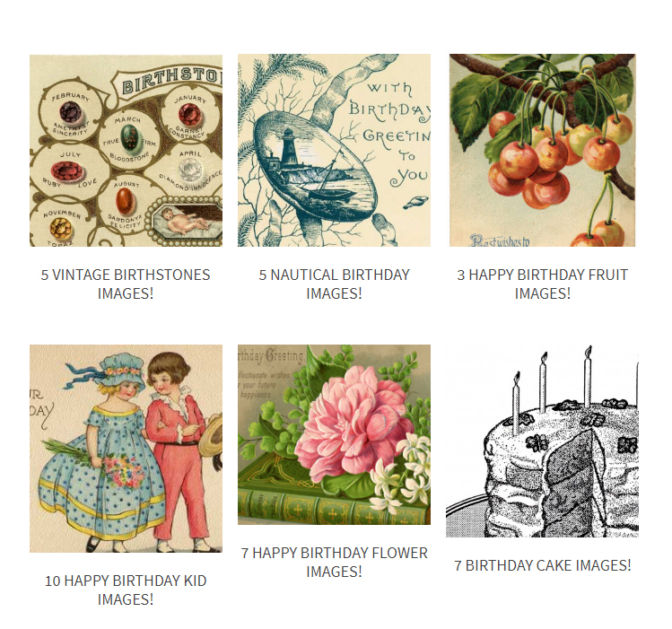Click the February amethyst gem in birthstones image

[x=71, y=113]
